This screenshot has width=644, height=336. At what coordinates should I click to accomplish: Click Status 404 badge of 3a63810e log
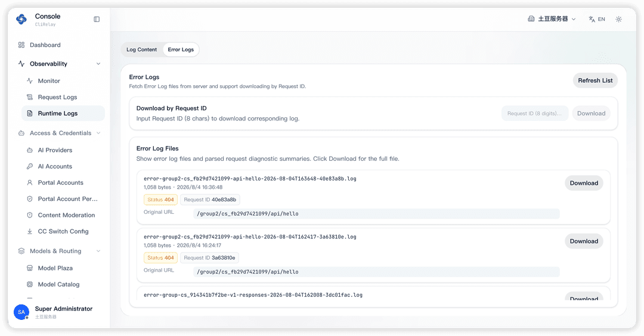(x=160, y=257)
